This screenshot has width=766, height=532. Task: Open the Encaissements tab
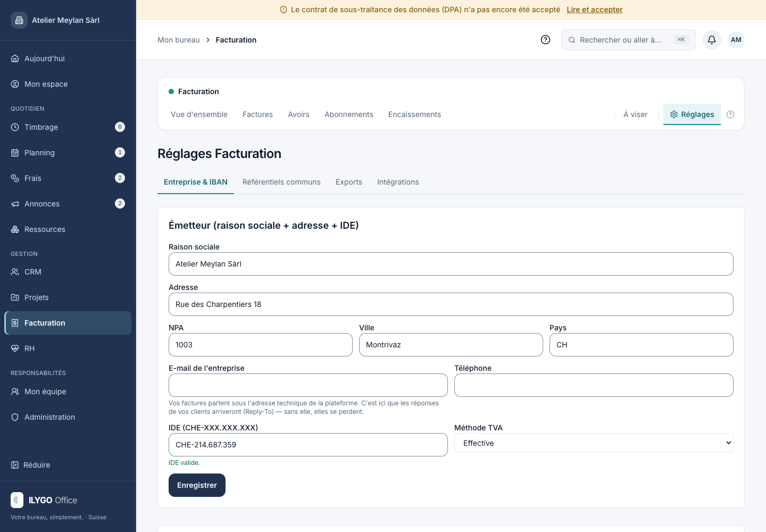pos(414,114)
